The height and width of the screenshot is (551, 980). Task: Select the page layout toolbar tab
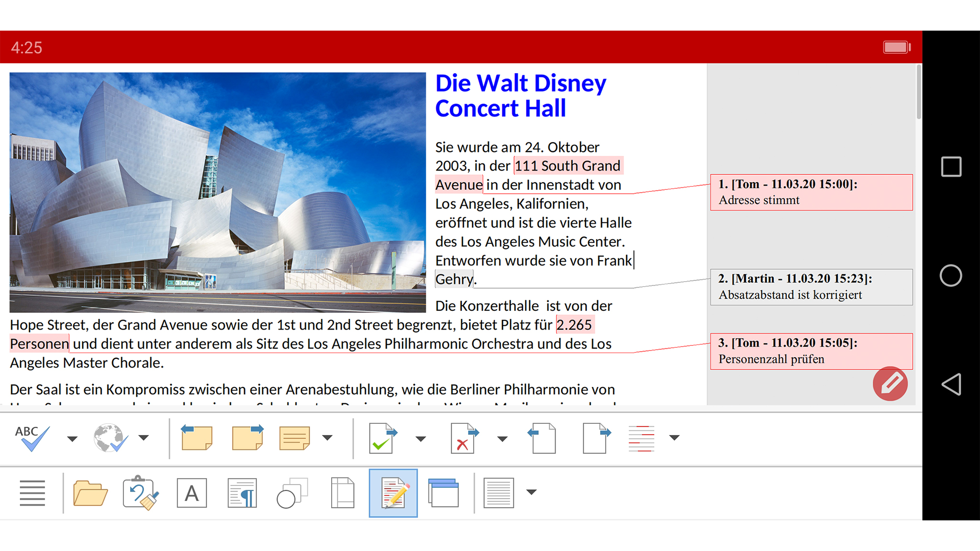pos(343,493)
